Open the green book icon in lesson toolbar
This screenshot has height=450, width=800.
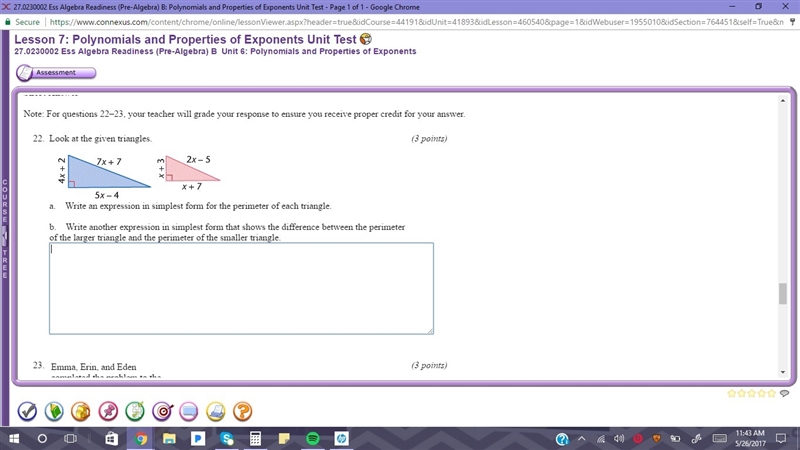pos(54,411)
